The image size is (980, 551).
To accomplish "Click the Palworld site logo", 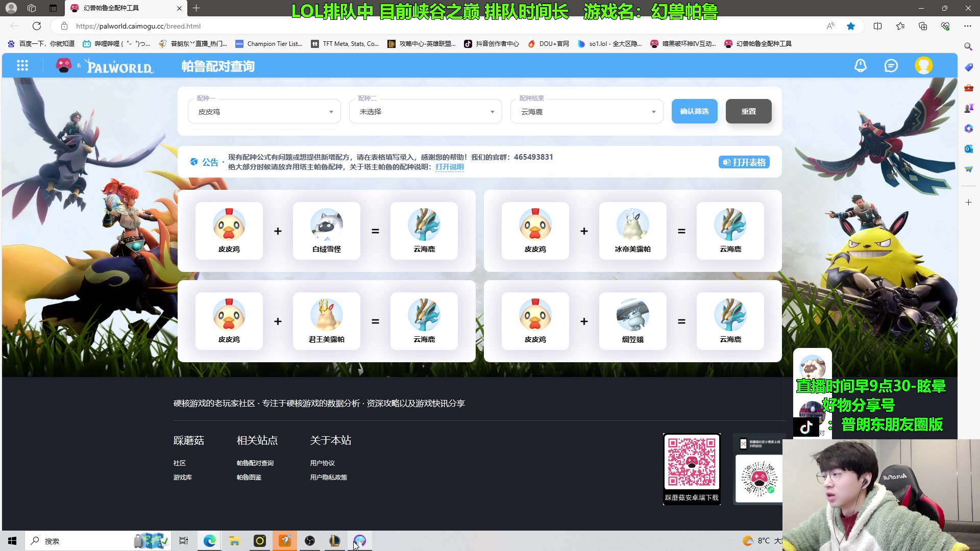I will (120, 66).
